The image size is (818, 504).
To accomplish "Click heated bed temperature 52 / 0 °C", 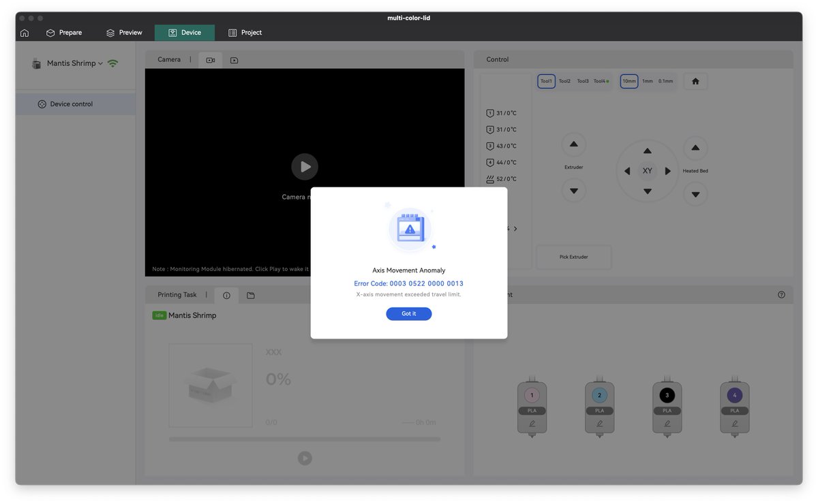I will [x=502, y=179].
